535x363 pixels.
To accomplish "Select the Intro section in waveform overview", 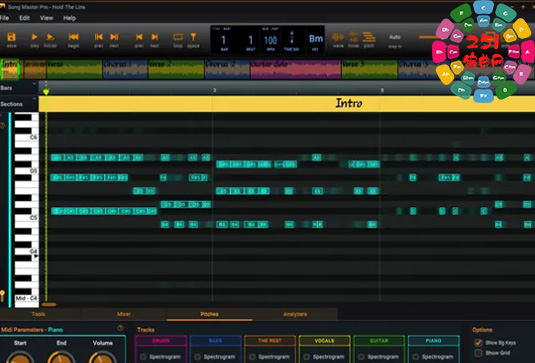I will pyautogui.click(x=10, y=69).
